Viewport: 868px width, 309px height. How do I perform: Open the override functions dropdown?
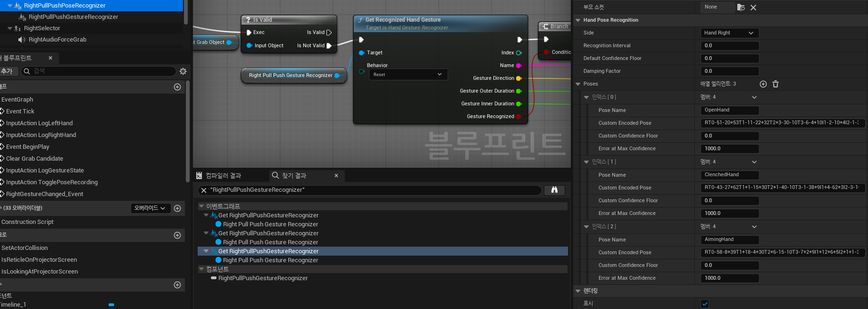coord(150,208)
